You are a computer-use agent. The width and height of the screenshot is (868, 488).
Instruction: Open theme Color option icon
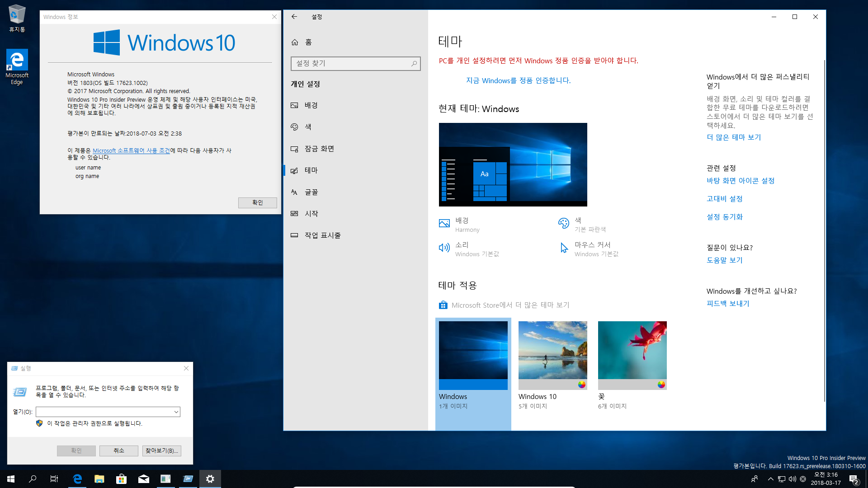pyautogui.click(x=563, y=223)
